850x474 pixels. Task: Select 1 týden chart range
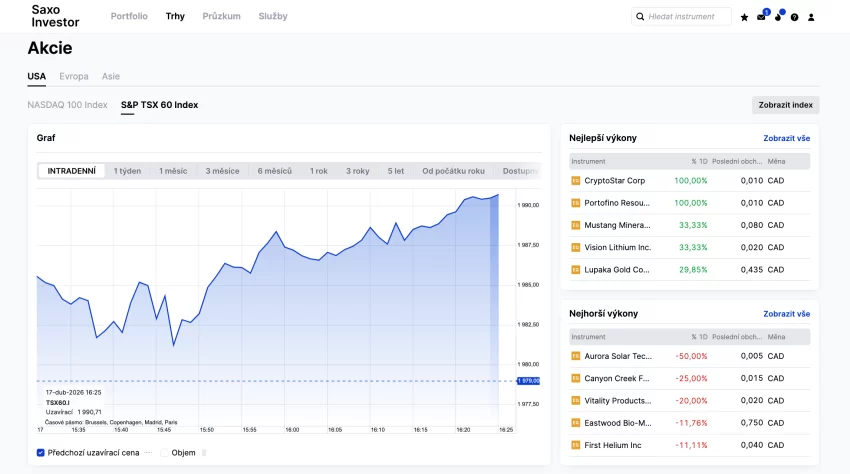pos(127,171)
